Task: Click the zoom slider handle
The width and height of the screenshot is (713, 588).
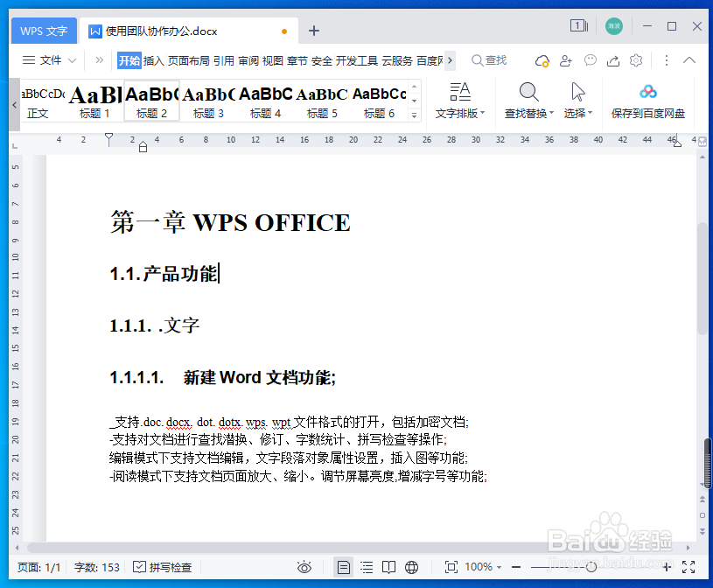Action: (x=591, y=567)
